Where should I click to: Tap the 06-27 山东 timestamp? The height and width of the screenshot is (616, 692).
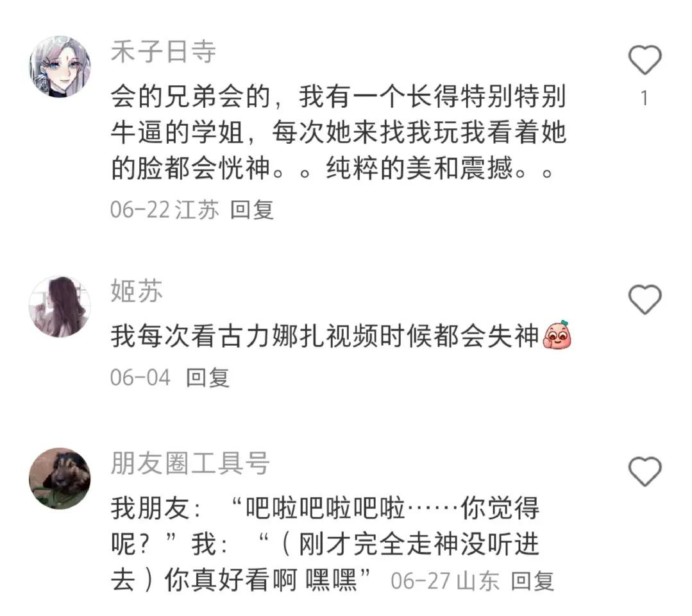pyautogui.click(x=445, y=581)
